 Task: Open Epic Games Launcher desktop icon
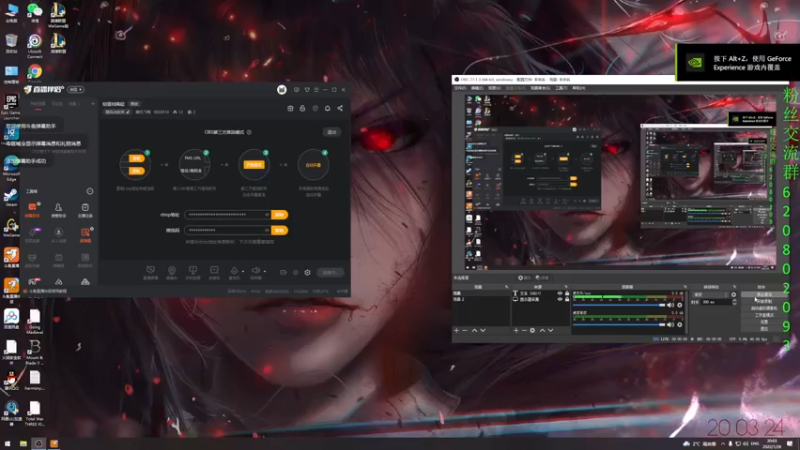11,106
